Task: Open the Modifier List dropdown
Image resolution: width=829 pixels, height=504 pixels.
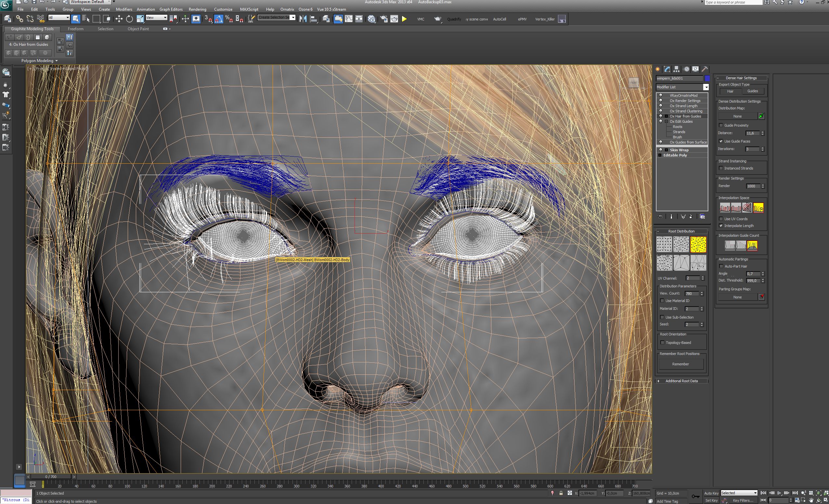Action: pos(706,87)
